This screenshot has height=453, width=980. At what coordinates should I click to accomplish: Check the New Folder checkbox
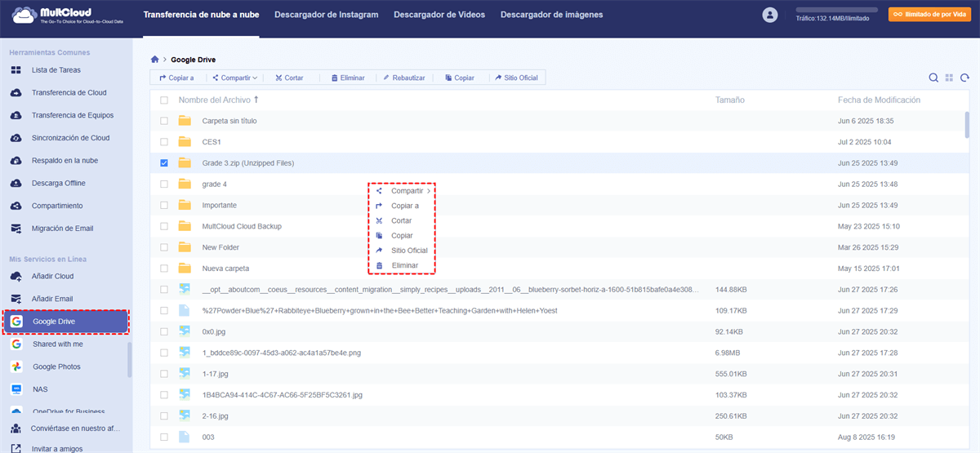[x=164, y=247]
